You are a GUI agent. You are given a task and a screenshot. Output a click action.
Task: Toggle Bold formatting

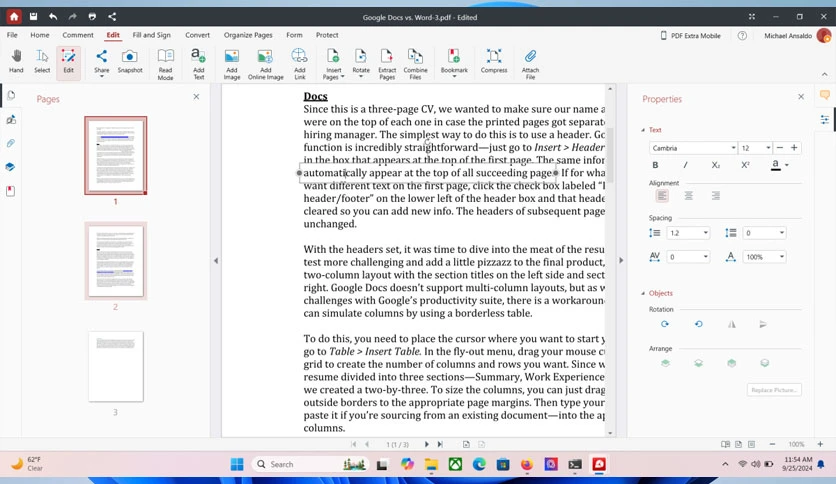[x=655, y=165]
